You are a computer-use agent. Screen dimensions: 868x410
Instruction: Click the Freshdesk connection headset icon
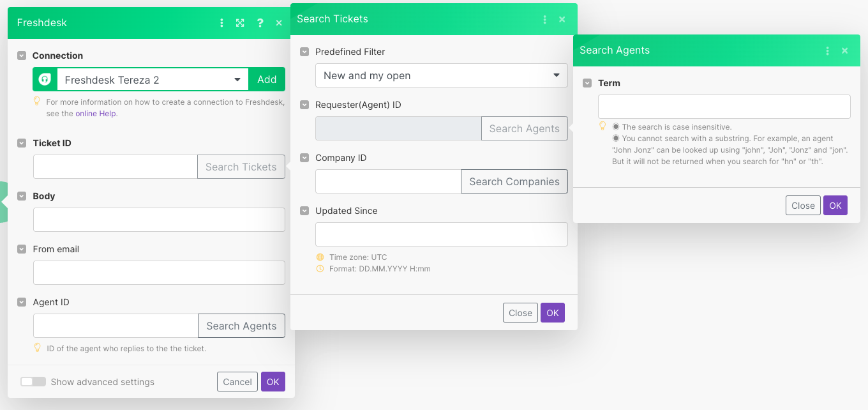[45, 80]
